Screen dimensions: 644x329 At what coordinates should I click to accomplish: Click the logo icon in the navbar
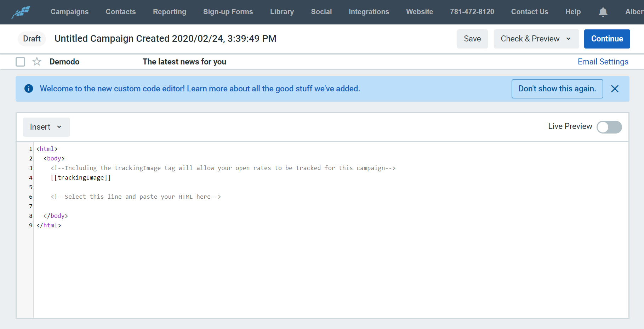[21, 12]
